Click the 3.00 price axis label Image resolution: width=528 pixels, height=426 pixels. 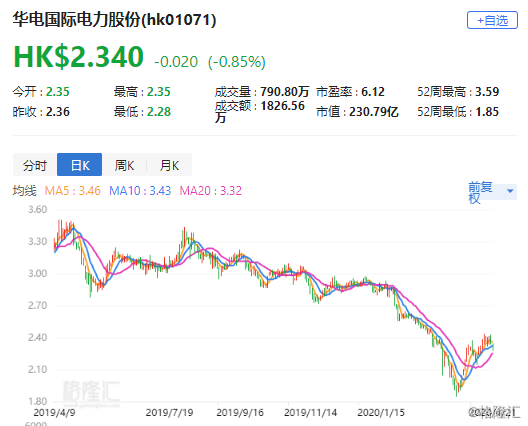[x=37, y=273]
